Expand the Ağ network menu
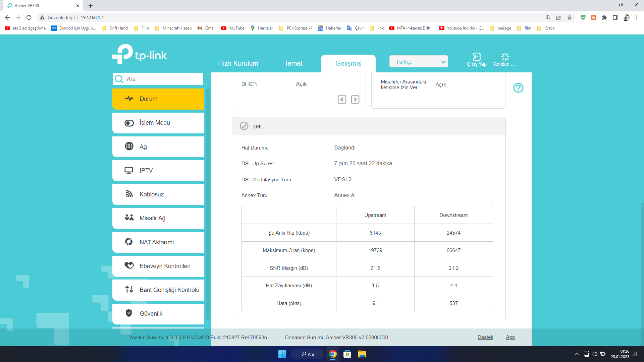 158,147
